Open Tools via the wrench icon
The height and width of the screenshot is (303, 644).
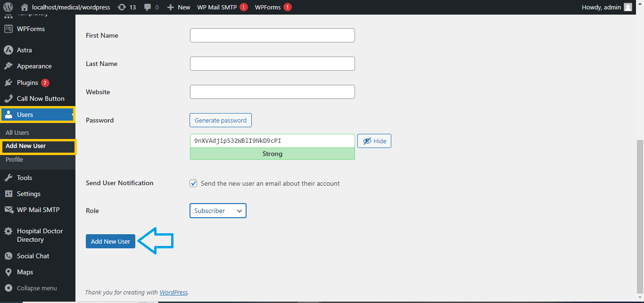(x=8, y=178)
